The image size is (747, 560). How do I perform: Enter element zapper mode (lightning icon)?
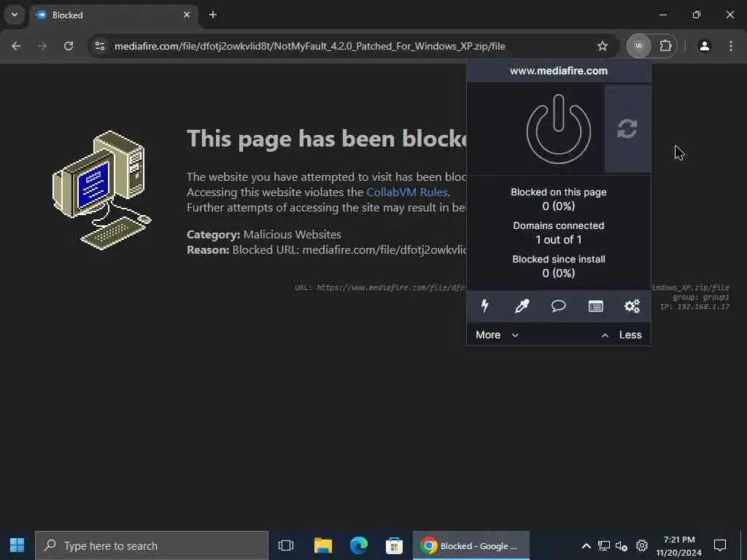click(484, 306)
